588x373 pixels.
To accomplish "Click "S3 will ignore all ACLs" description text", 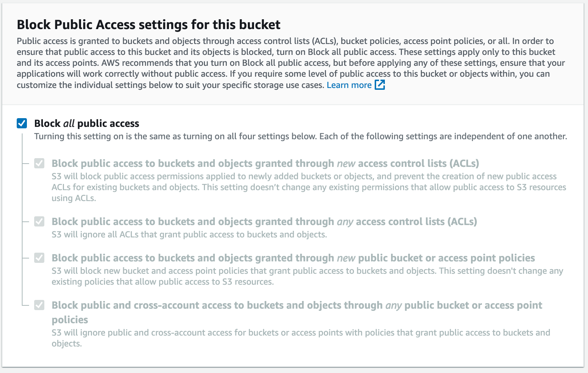I will [189, 234].
